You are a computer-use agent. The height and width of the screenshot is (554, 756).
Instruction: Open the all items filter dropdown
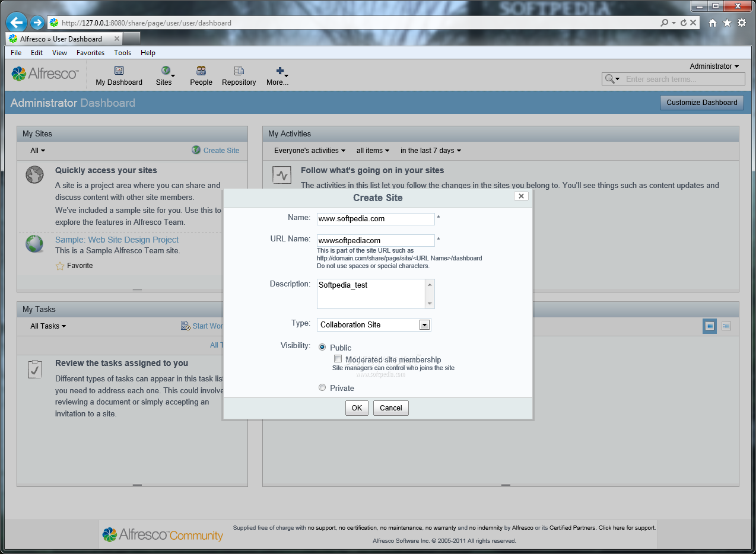[x=373, y=151]
